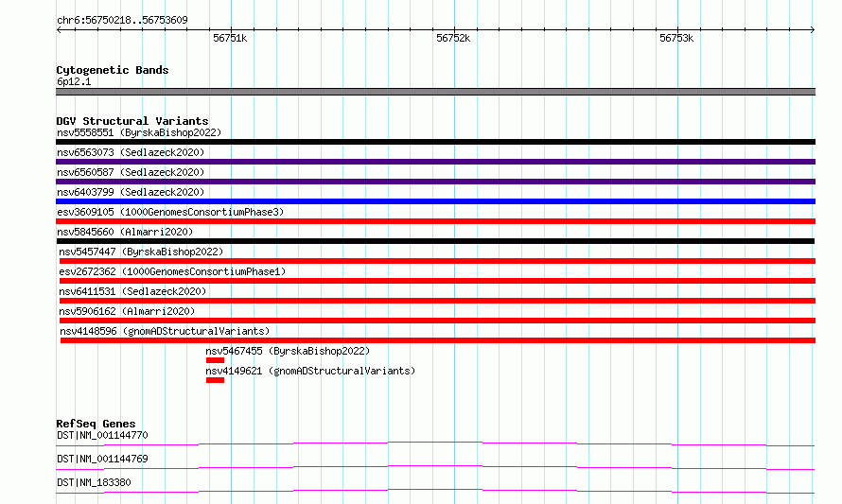Click the Cytogenetic Bands track title
The image size is (842, 504).
pos(113,70)
